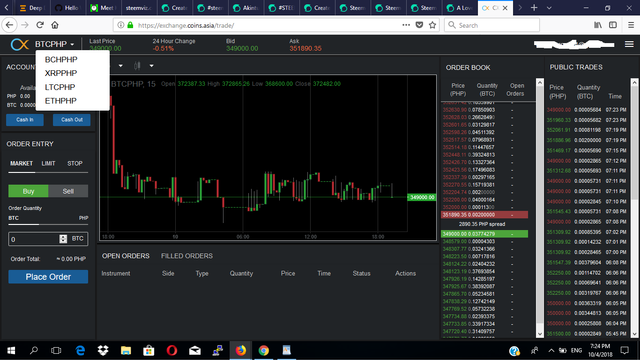
Task: Switch to the LIMIT order tab
Action: pos(48,163)
